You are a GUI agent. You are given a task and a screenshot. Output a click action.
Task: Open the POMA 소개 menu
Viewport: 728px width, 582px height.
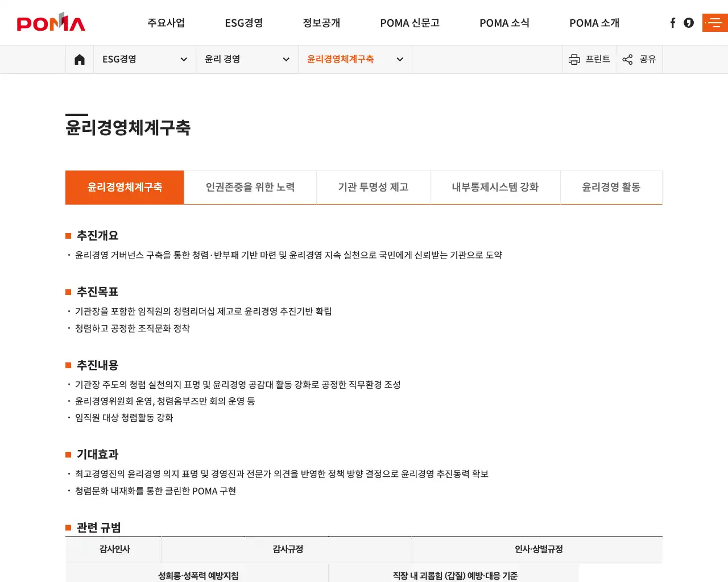[594, 23]
